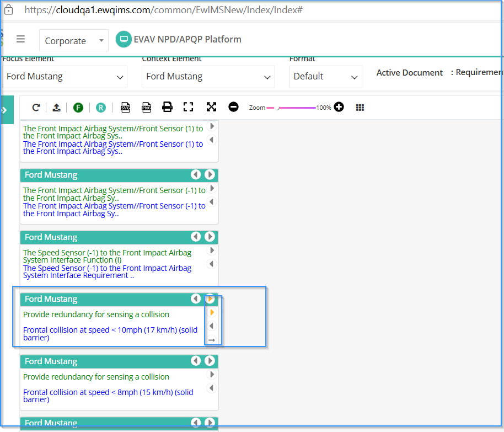504x432 pixels.
Task: Click right header arrow on 8mph collision card
Action: pyautogui.click(x=210, y=361)
